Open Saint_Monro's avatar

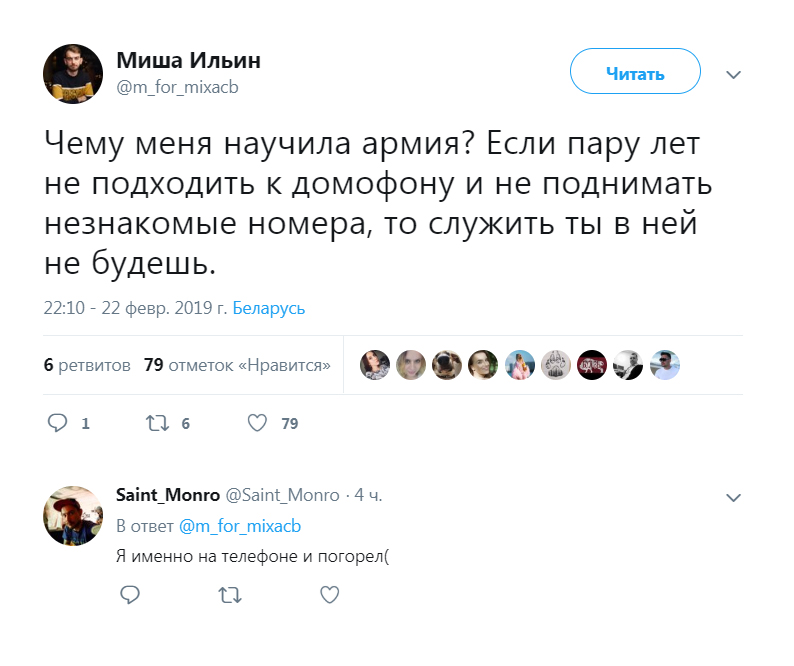tap(73, 516)
